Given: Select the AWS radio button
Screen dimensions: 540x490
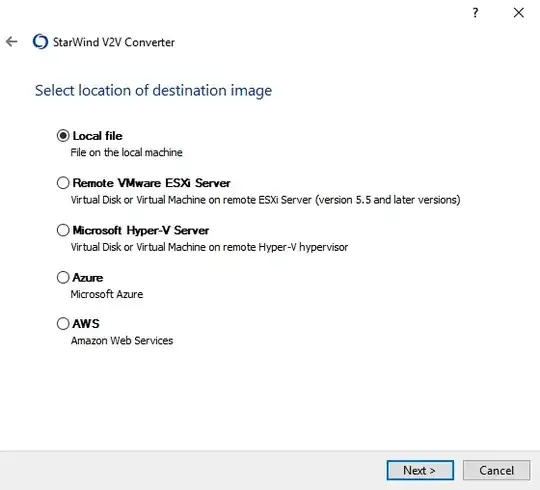Looking at the screenshot, I should coord(63,324).
